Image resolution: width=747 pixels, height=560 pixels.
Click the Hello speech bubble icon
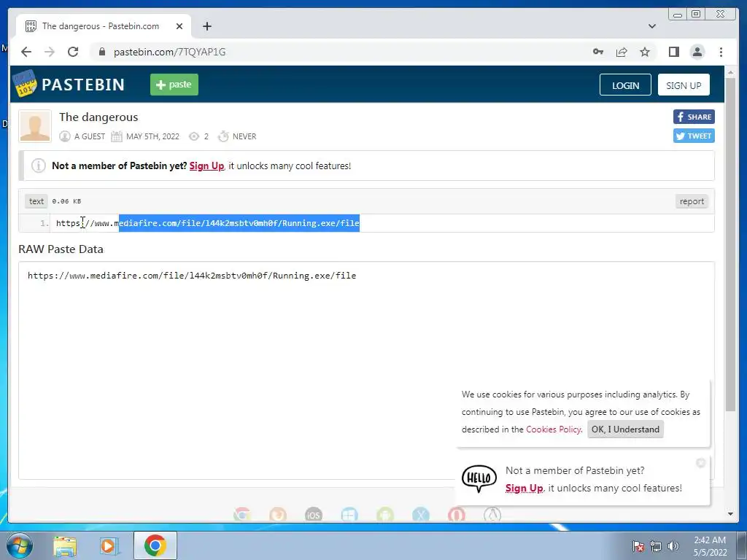pos(479,478)
